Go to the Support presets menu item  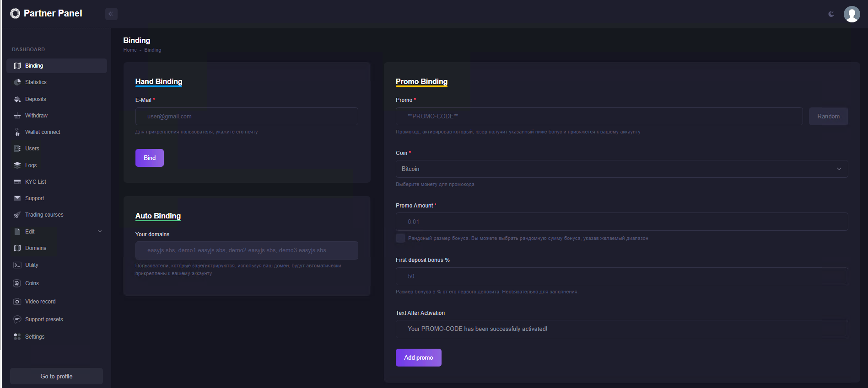point(44,319)
